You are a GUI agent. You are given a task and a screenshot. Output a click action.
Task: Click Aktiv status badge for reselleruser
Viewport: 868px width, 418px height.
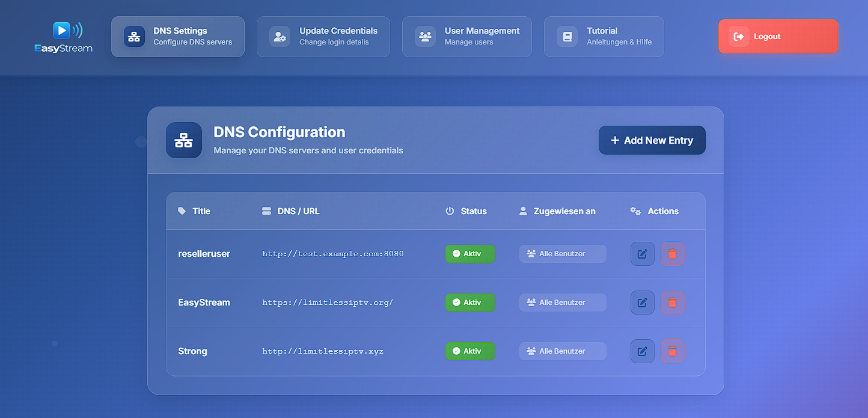click(x=470, y=254)
